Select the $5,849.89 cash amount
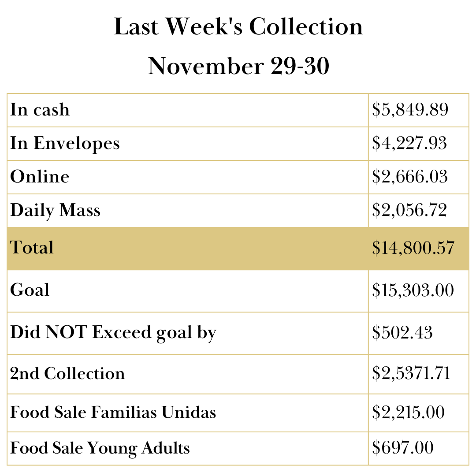This screenshot has width=476, height=476. (410, 110)
